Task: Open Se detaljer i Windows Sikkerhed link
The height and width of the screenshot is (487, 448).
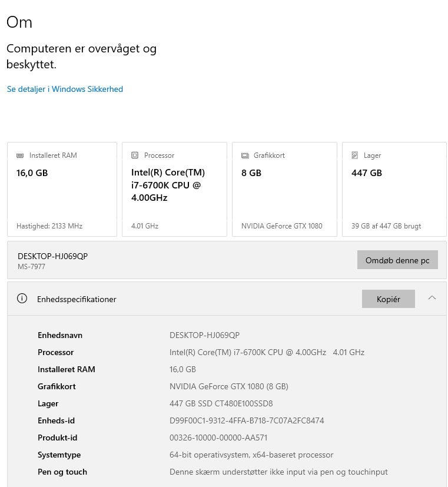Action: (x=65, y=89)
